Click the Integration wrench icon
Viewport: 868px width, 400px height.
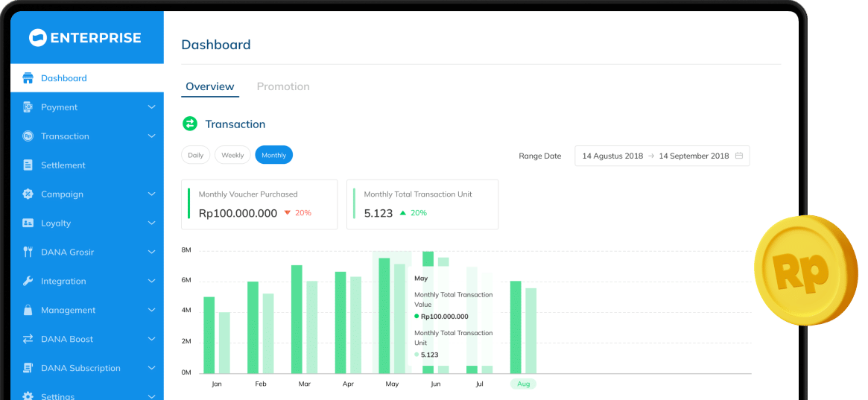28,281
